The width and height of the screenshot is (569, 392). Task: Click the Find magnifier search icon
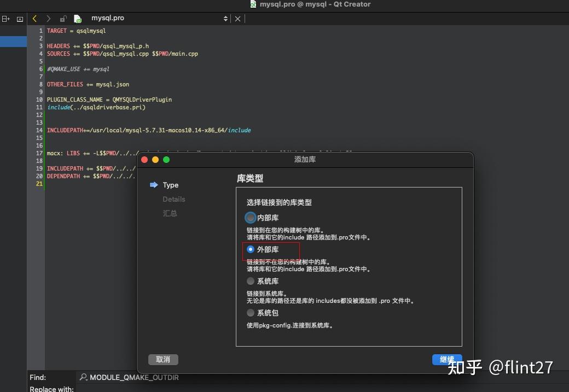pos(83,377)
